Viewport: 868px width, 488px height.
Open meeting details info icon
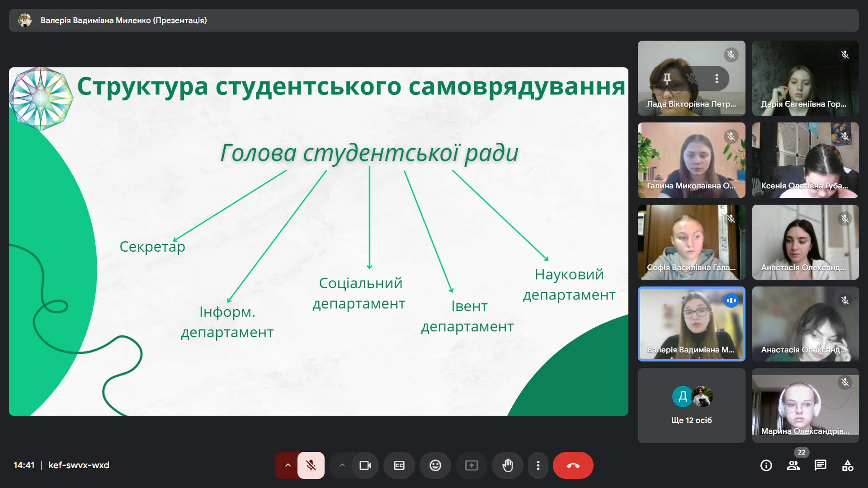(766, 465)
